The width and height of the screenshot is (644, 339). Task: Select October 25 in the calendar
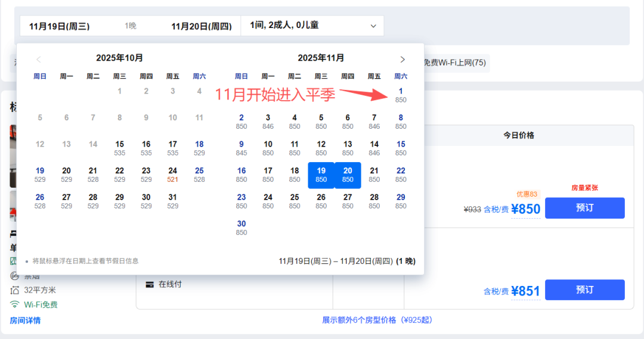point(199,175)
